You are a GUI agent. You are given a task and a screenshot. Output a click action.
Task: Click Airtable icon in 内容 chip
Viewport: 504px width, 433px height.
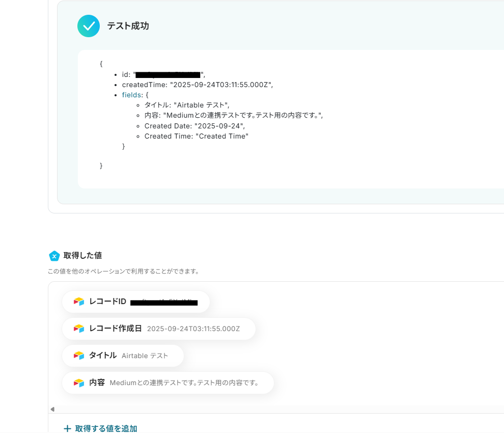(x=79, y=383)
